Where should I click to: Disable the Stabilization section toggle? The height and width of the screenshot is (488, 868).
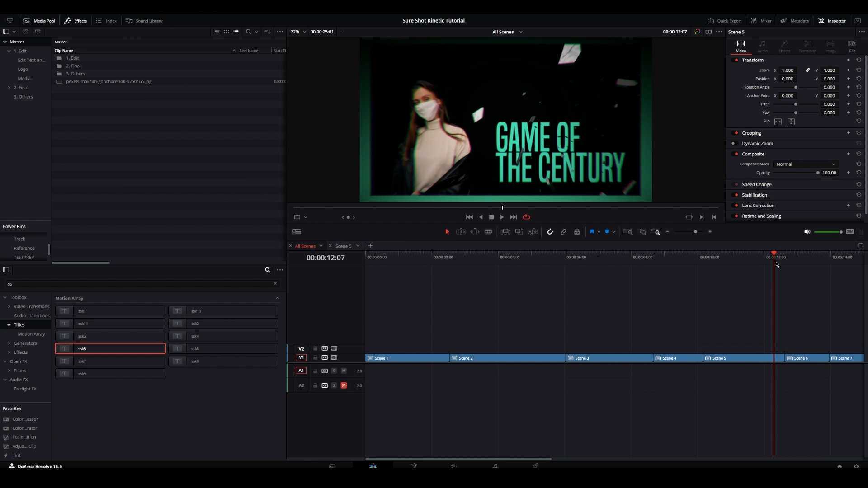pos(735,195)
